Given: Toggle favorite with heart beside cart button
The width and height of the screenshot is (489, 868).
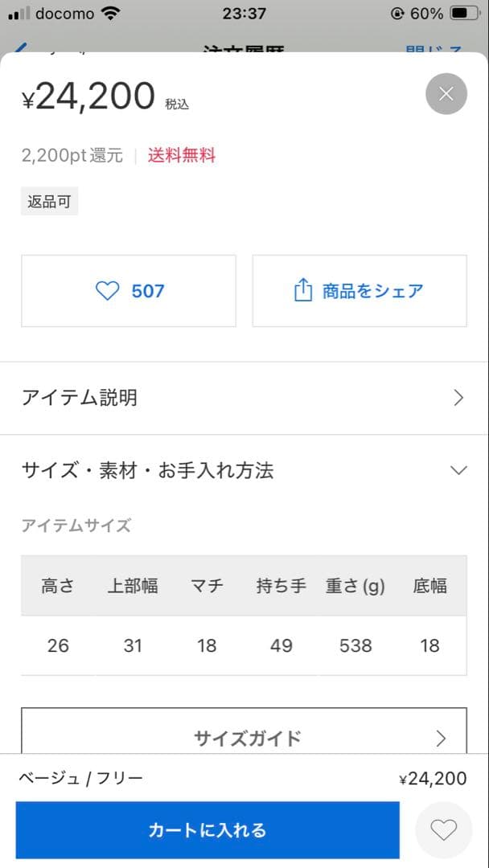Looking at the screenshot, I should 443,829.
